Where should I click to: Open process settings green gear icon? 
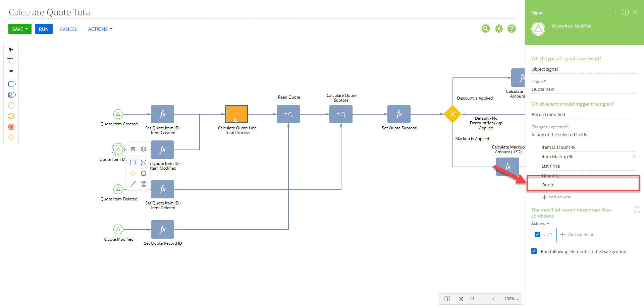[499, 29]
